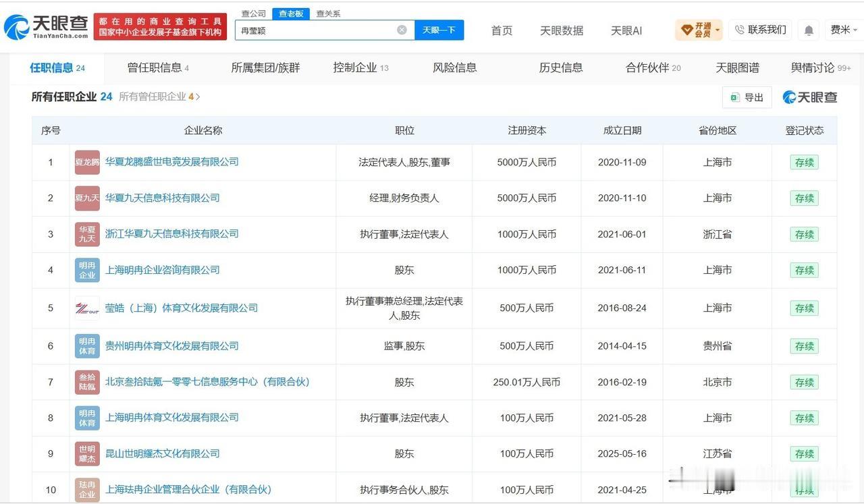Screen dimensions: 864x504
Task: Open the 天眼图谱 tab
Action: 738,67
